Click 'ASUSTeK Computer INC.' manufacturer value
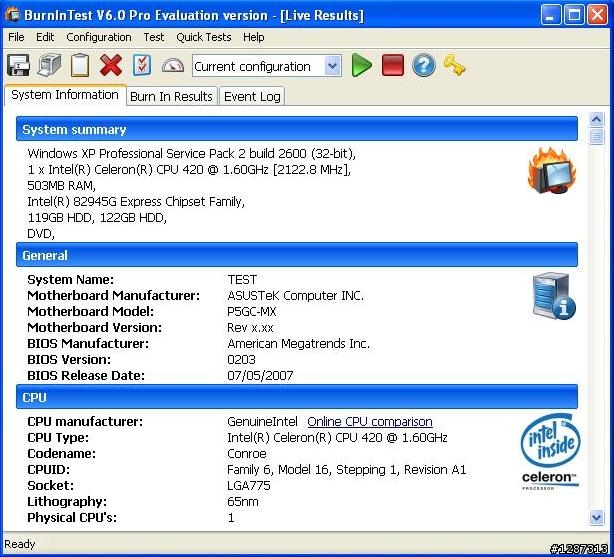Screen dimensions: 614x557 point(296,296)
